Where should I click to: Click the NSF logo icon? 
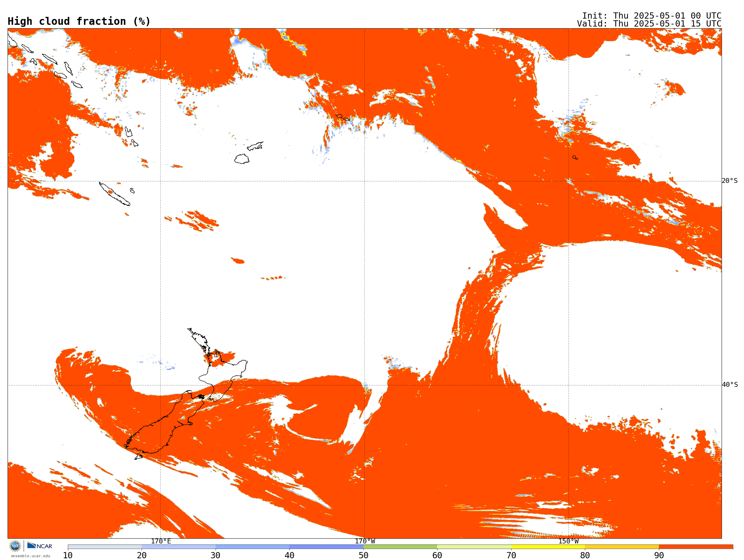[x=15, y=546]
